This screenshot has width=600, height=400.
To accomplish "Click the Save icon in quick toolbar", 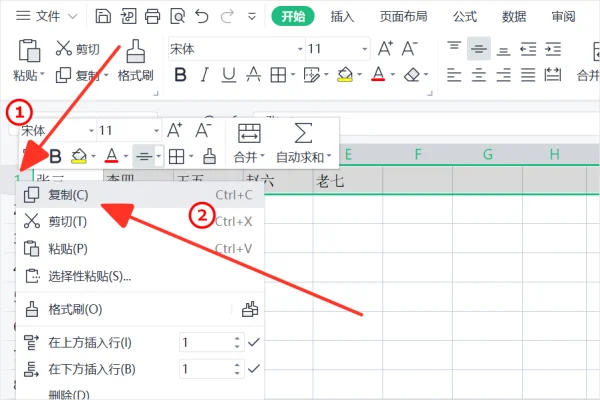I will [x=103, y=16].
